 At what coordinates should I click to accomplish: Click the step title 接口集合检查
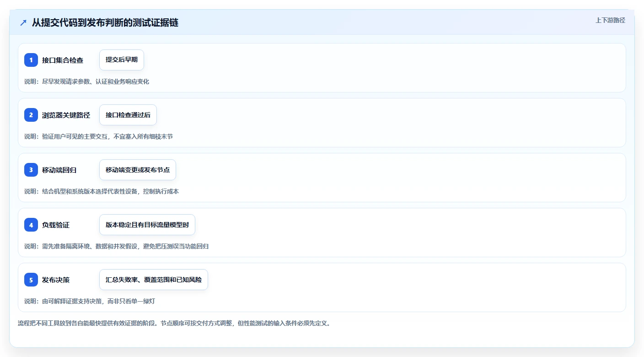pyautogui.click(x=63, y=60)
